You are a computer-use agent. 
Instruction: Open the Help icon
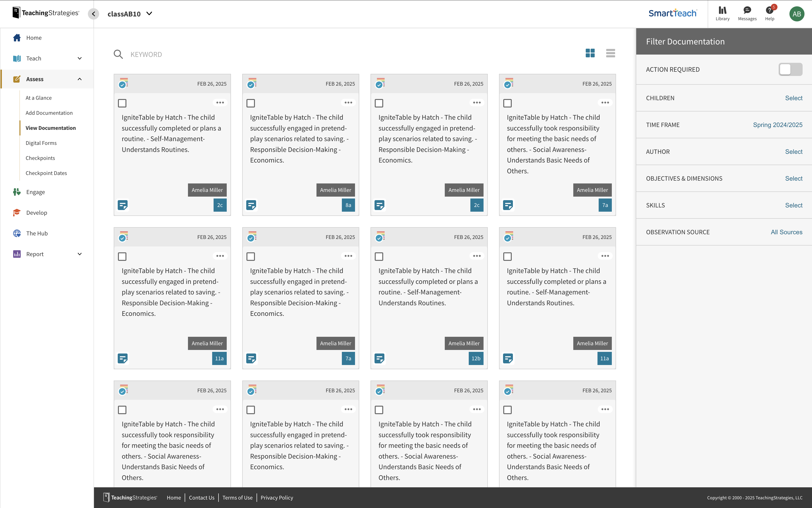(x=769, y=14)
